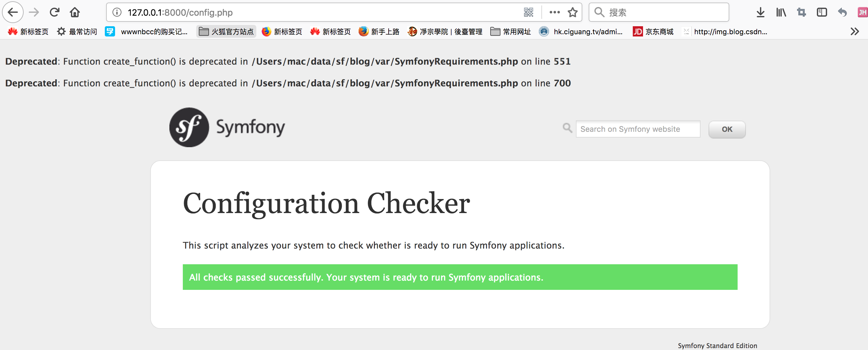Click the magnifier icon beside Symfony search
Viewport: 868px width, 350px height.
568,128
